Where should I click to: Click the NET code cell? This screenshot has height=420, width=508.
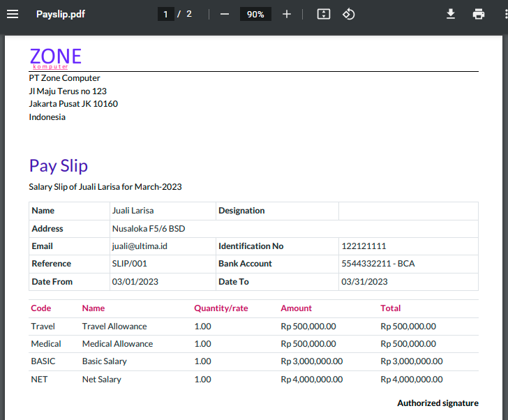point(39,380)
